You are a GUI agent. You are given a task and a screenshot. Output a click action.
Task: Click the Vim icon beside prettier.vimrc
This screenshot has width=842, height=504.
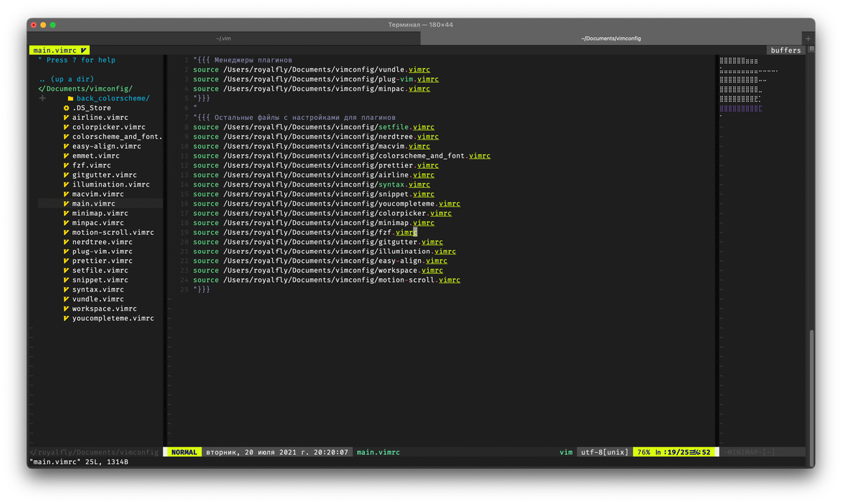tap(66, 261)
